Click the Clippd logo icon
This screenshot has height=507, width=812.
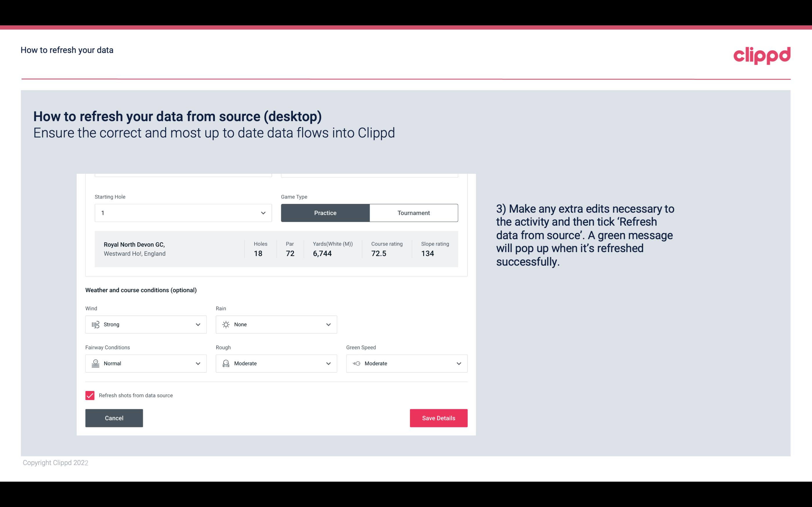tap(762, 54)
